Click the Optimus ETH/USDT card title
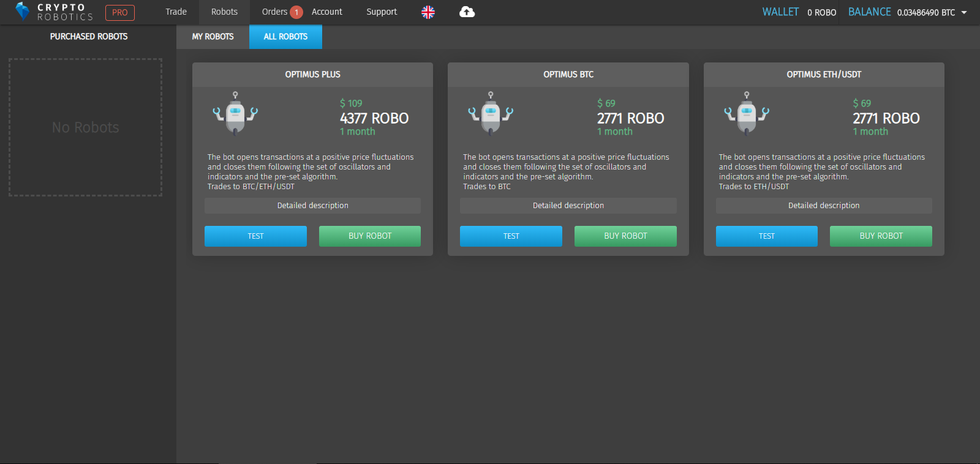980x464 pixels. 824,74
